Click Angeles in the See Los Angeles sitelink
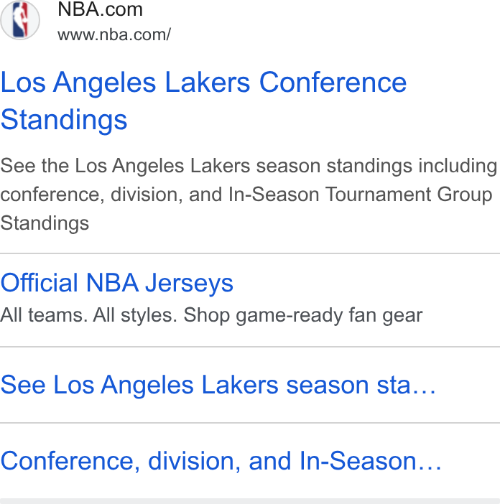The width and height of the screenshot is (500, 504). click(147, 386)
